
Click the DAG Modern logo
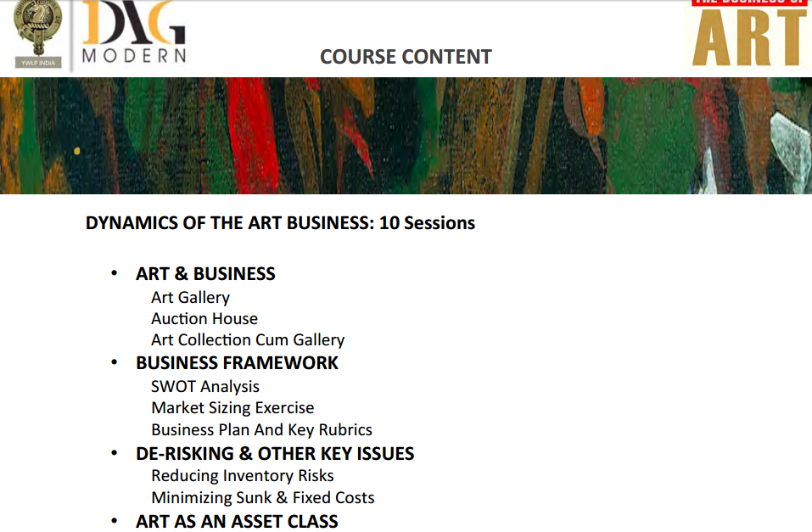[x=134, y=34]
